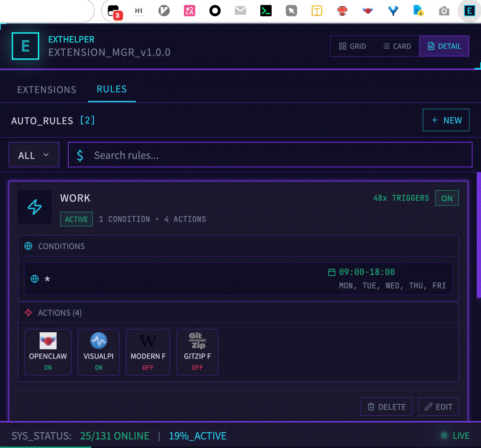Screen dimensions: 481x448
Task: Click the globe icon beside CONDITIONS
Action: [x=28, y=246]
